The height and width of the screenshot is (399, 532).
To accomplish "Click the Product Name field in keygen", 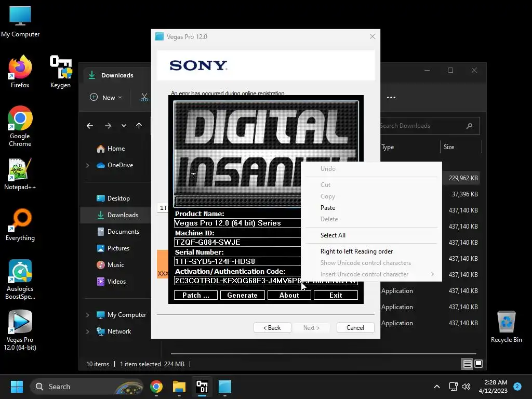I will (237, 223).
